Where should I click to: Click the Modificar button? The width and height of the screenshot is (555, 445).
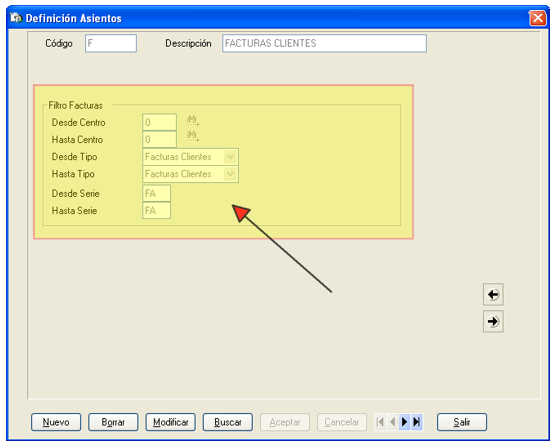point(171,422)
